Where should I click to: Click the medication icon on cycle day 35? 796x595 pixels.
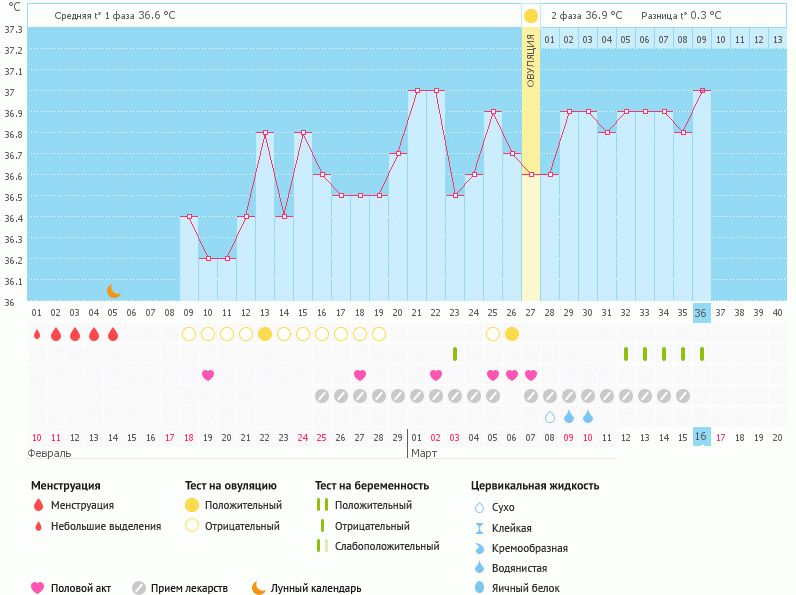click(x=683, y=396)
